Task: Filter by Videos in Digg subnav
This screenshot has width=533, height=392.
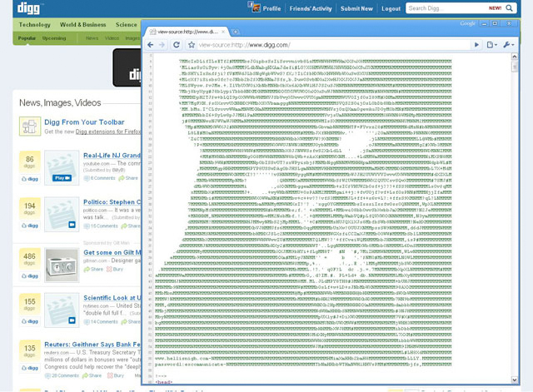Action: tap(112, 38)
